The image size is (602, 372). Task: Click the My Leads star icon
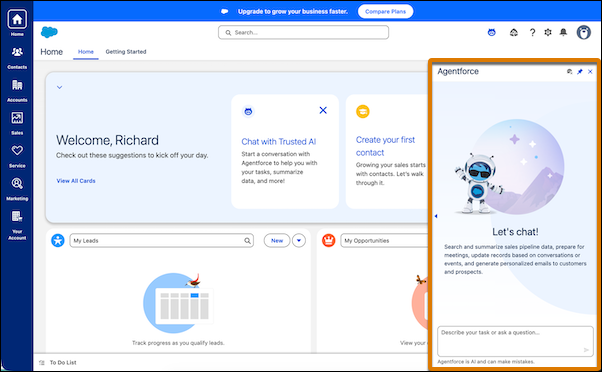[58, 241]
